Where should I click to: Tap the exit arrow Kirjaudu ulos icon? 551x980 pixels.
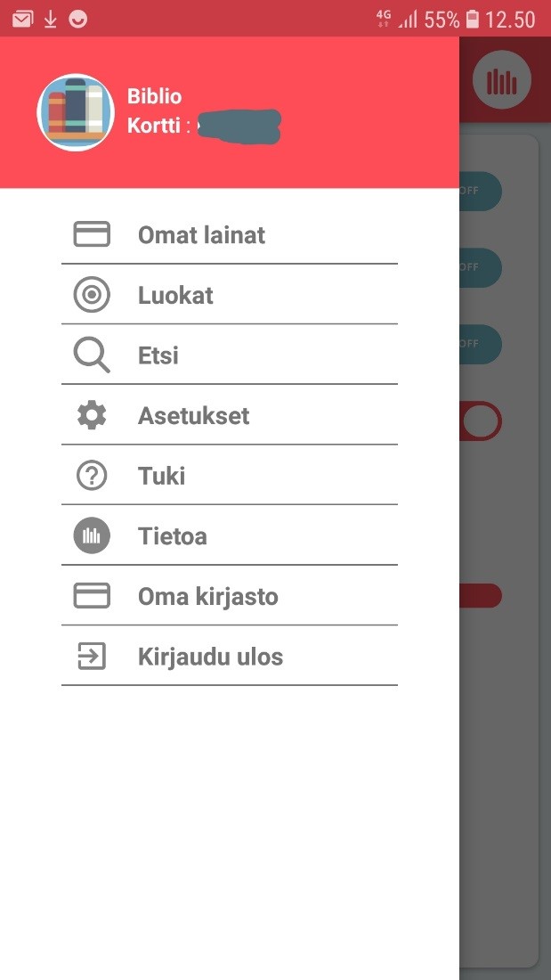pos(92,657)
